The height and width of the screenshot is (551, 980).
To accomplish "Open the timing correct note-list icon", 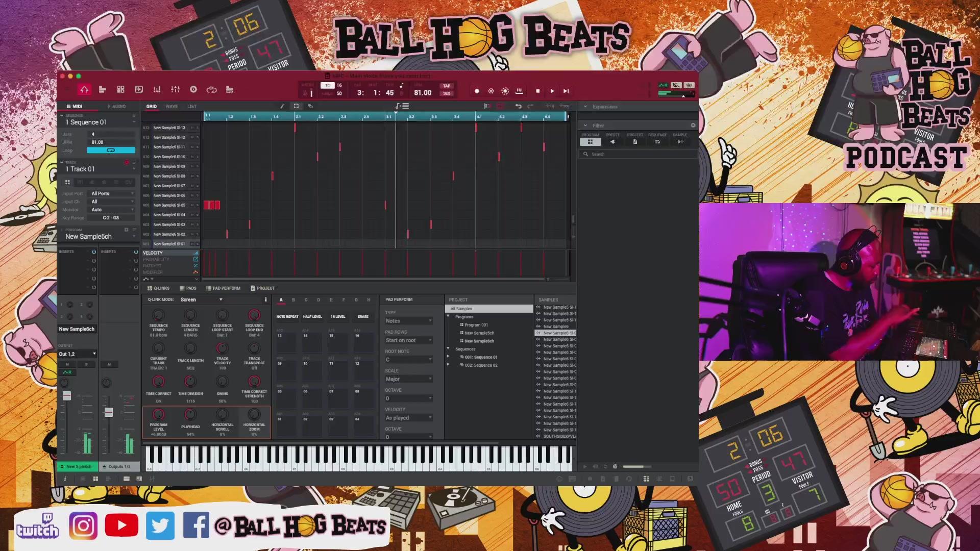I will point(403,106).
